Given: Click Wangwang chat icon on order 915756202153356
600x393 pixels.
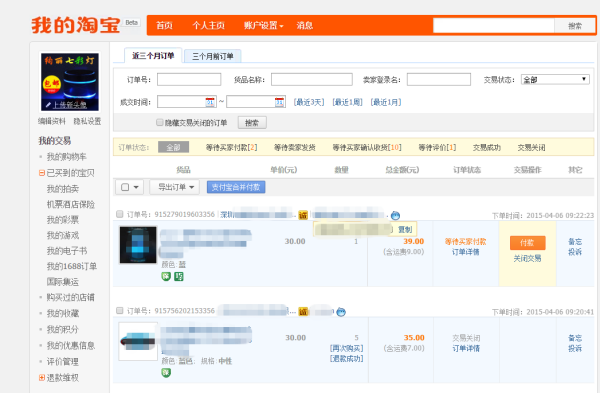Looking at the screenshot, I should (x=341, y=312).
